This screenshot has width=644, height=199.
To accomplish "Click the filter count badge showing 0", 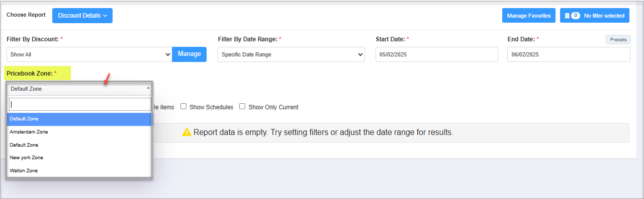I will pyautogui.click(x=576, y=16).
